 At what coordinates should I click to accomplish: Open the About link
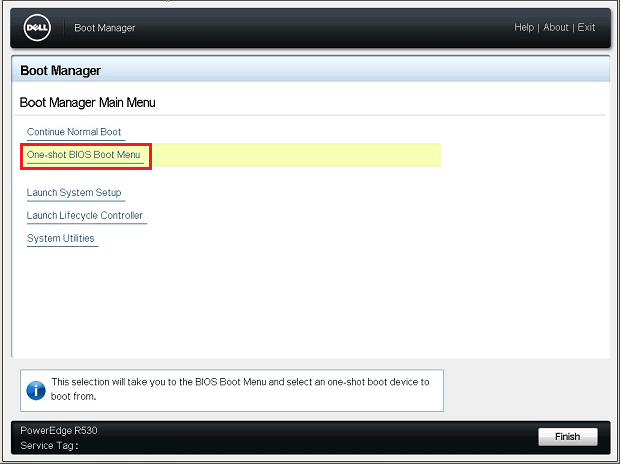556,27
